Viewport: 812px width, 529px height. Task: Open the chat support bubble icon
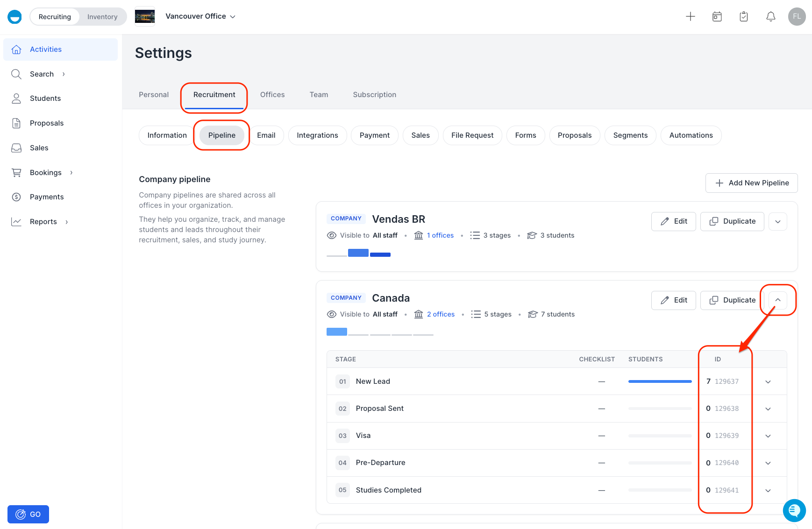click(794, 510)
